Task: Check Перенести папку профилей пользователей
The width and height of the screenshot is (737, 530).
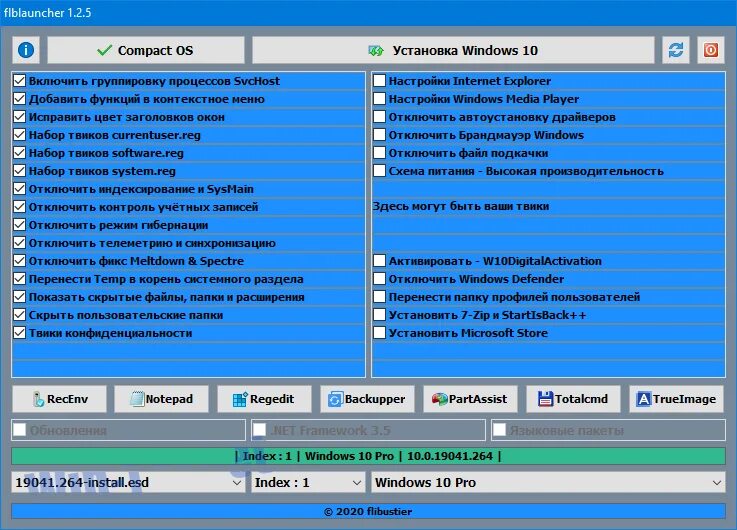Action: point(379,296)
